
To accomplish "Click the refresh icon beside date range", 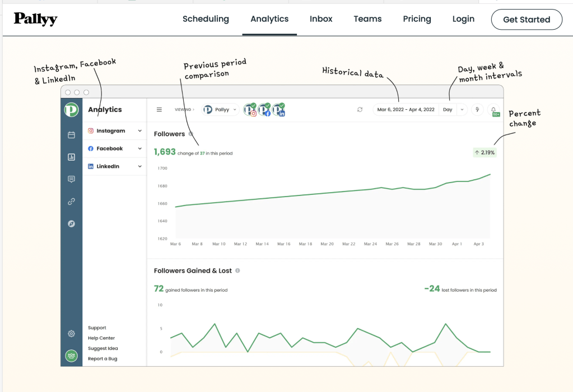I will (360, 110).
